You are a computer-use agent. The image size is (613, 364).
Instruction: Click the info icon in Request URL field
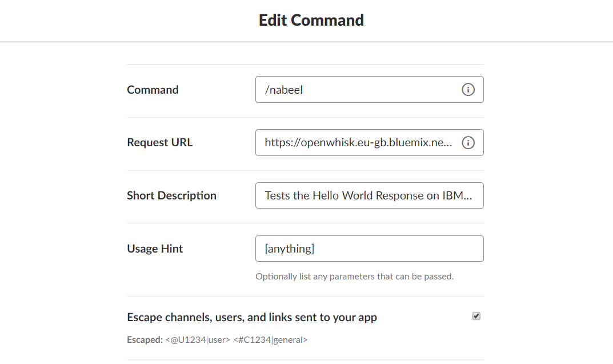pyautogui.click(x=468, y=143)
